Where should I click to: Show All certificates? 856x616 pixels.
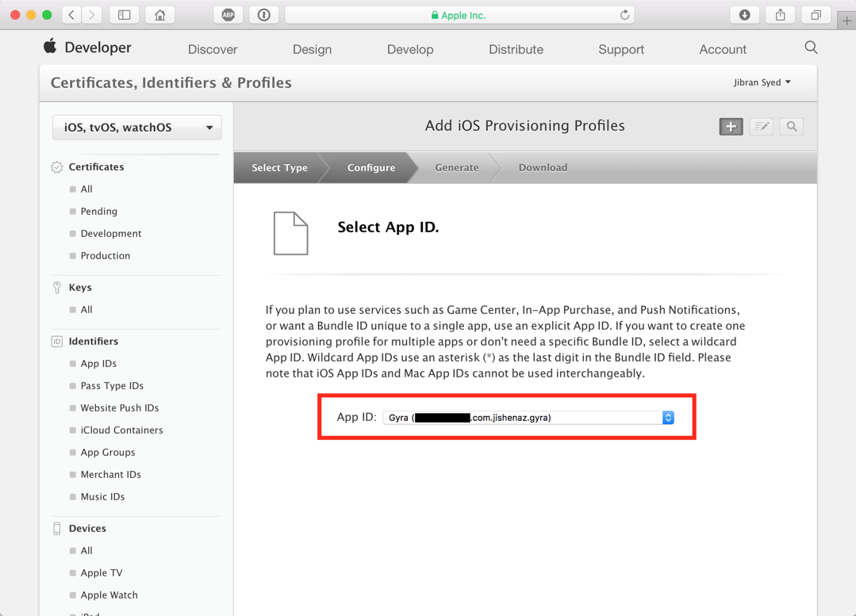[x=86, y=189]
